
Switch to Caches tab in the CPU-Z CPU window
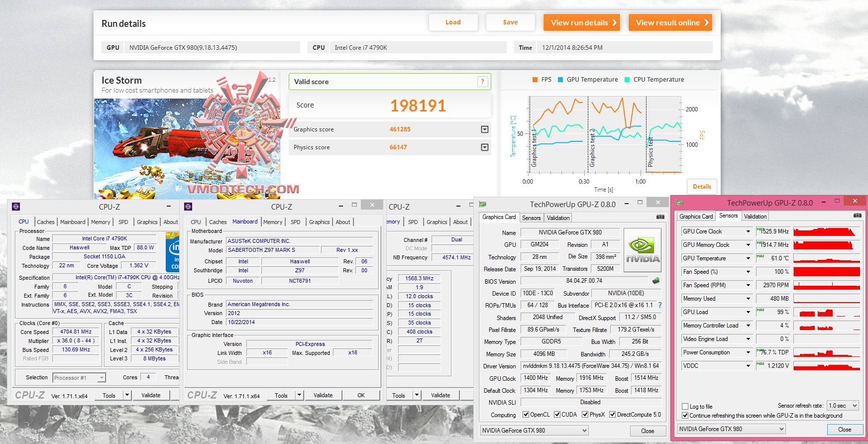(46, 222)
